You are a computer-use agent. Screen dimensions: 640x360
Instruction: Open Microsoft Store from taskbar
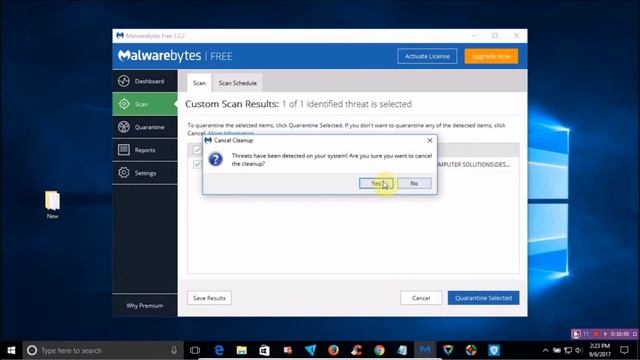(264, 350)
